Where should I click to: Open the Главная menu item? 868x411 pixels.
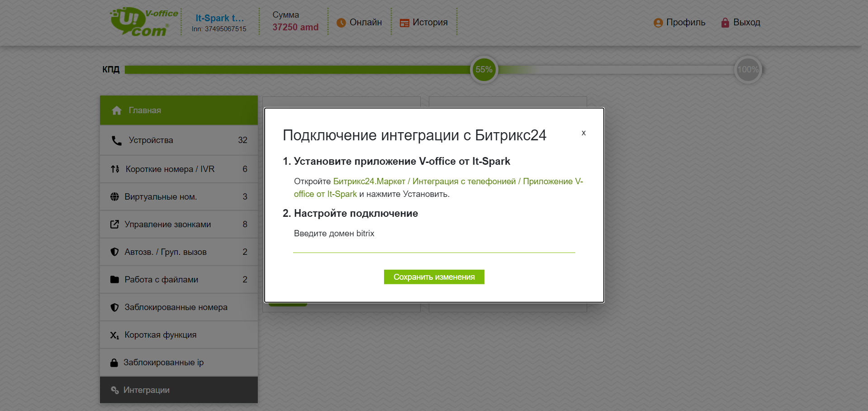(179, 110)
